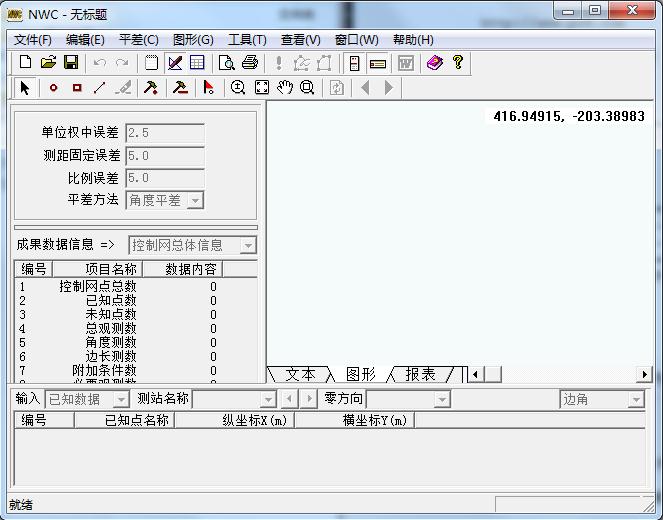Expand the 控制网总体信息 dropdown
Image resolution: width=663 pixels, height=520 pixels.
pyautogui.click(x=248, y=245)
